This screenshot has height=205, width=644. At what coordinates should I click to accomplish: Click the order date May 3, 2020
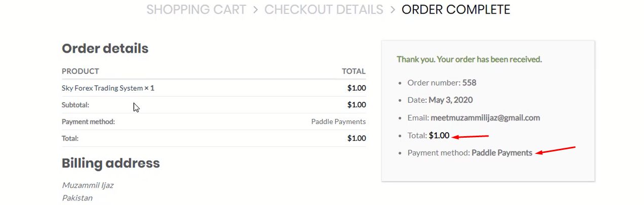pos(450,100)
